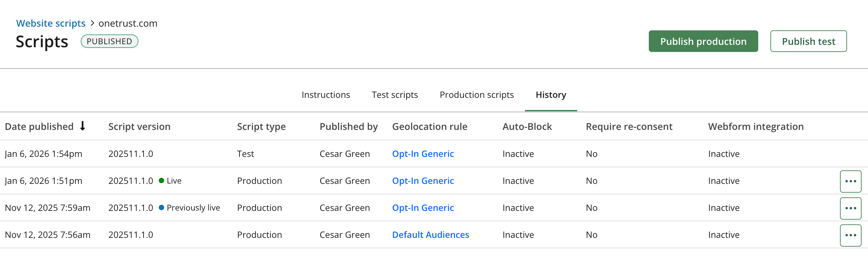The height and width of the screenshot is (278, 868).
Task: Click the green Live status dot
Action: tap(161, 180)
